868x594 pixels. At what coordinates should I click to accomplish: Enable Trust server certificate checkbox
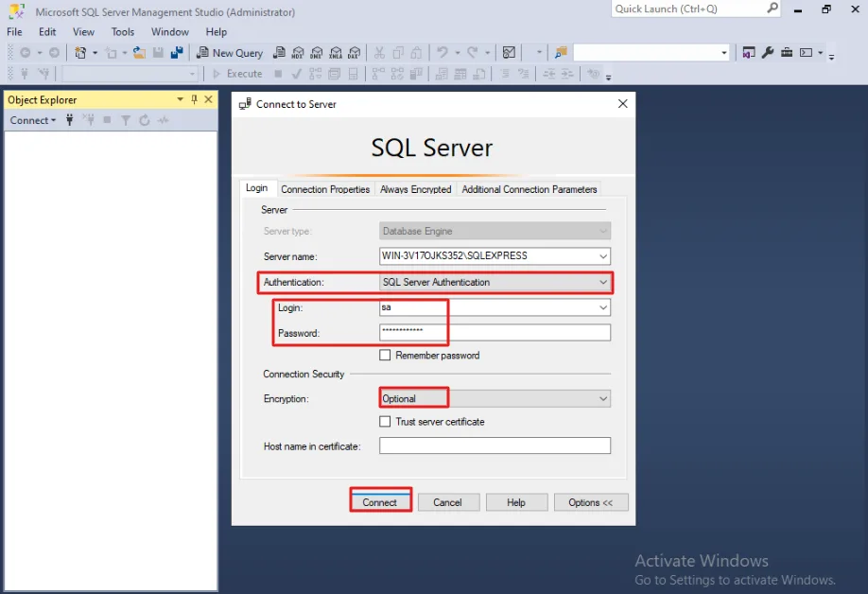385,421
